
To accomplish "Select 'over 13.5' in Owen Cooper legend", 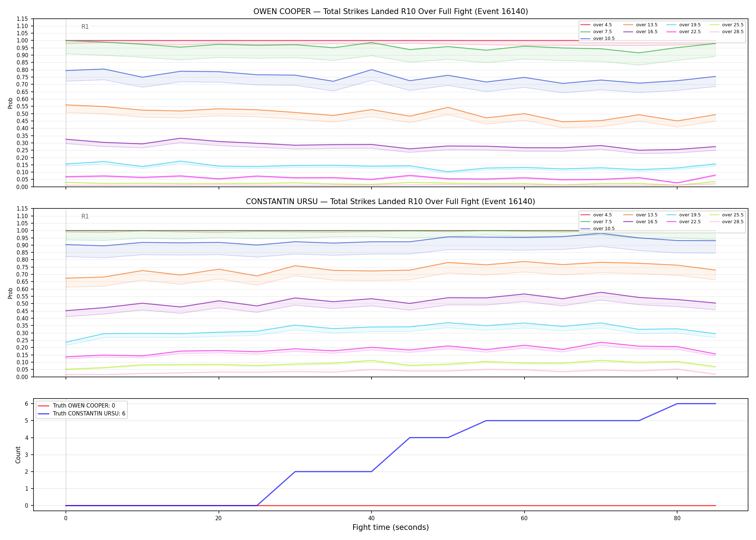I will pyautogui.click(x=640, y=25).
